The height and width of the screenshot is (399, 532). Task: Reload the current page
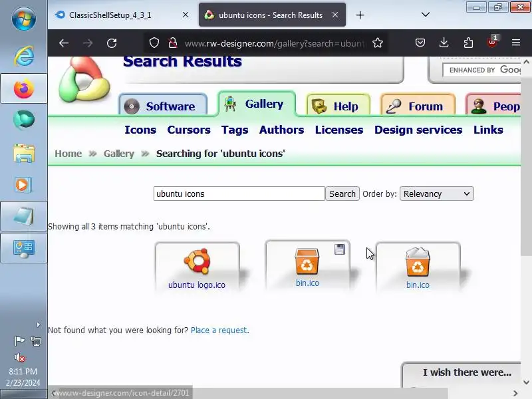pyautogui.click(x=112, y=43)
